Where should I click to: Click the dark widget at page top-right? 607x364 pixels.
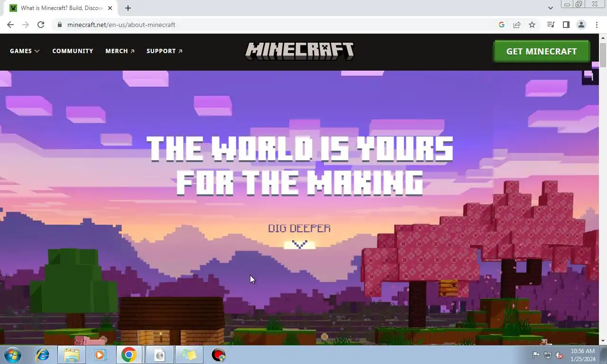coord(590,77)
